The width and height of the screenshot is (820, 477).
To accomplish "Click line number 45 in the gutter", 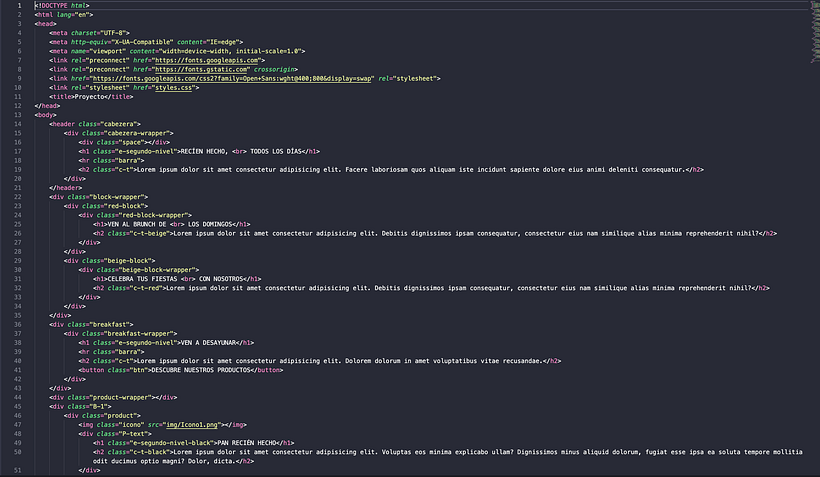I will coord(18,406).
